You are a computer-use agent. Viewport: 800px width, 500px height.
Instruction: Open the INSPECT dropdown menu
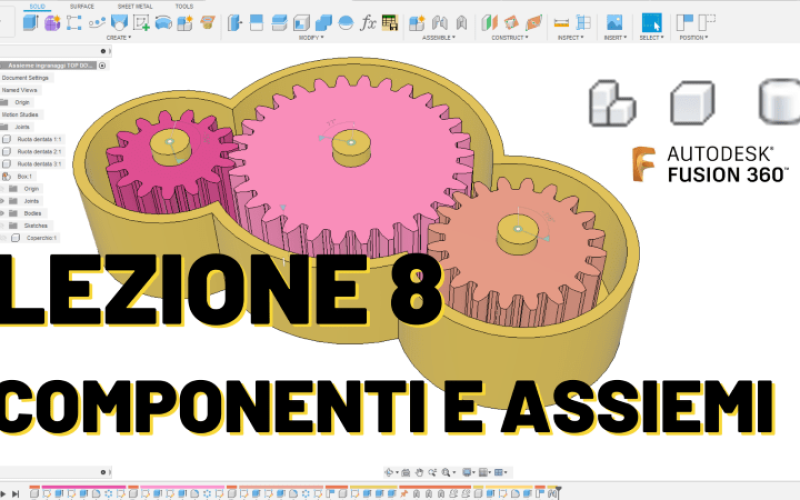click(570, 38)
